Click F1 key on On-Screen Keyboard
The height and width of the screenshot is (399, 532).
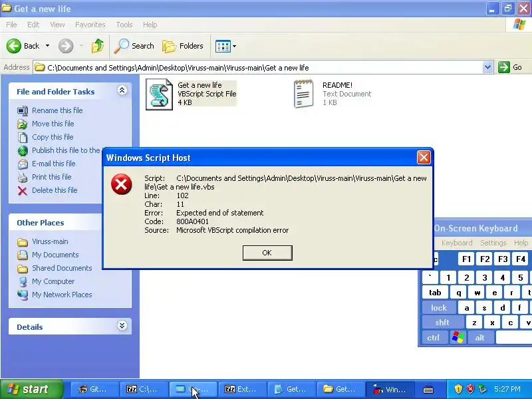click(466, 259)
